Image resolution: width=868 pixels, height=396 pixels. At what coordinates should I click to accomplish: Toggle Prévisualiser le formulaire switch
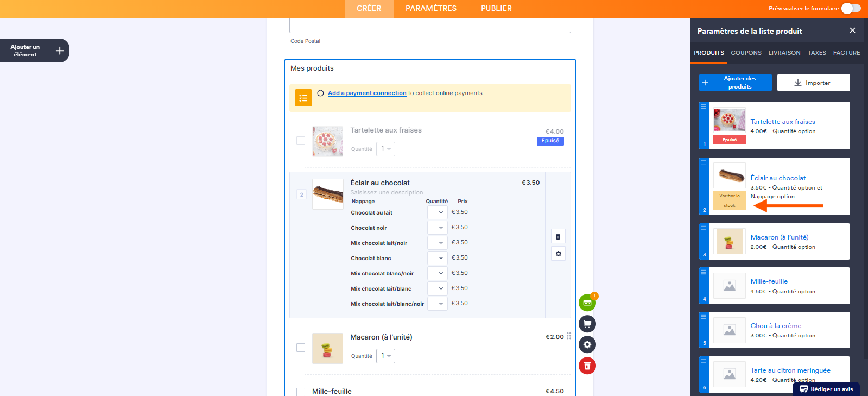(851, 8)
